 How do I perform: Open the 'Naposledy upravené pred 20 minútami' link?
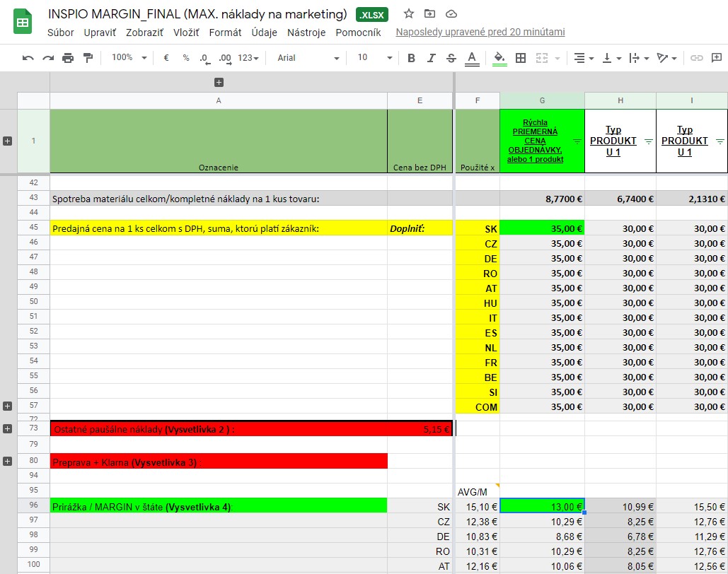coord(480,32)
